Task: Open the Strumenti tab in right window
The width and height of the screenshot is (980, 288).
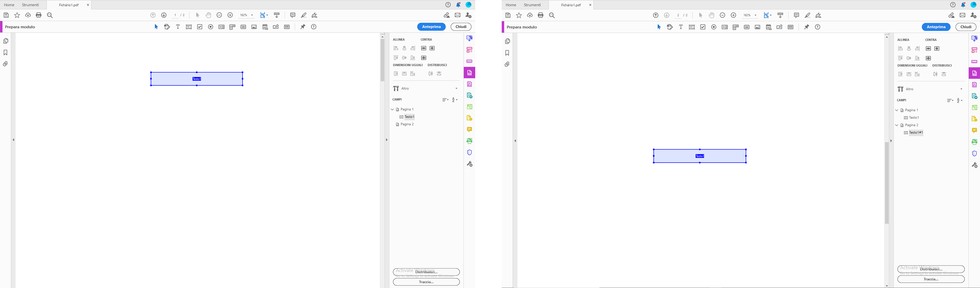Action: (x=532, y=5)
